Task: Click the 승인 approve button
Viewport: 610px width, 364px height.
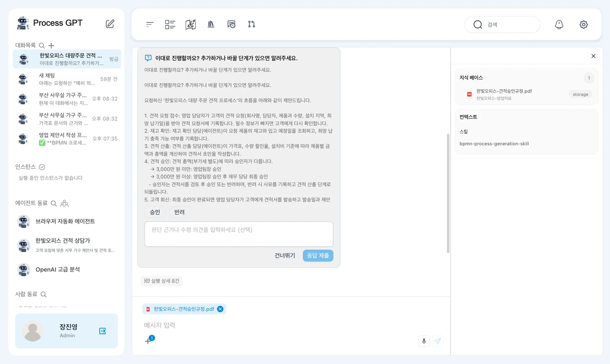Action: (155, 212)
